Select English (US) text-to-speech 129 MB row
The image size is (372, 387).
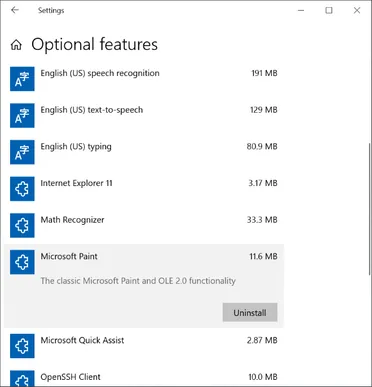pos(144,115)
